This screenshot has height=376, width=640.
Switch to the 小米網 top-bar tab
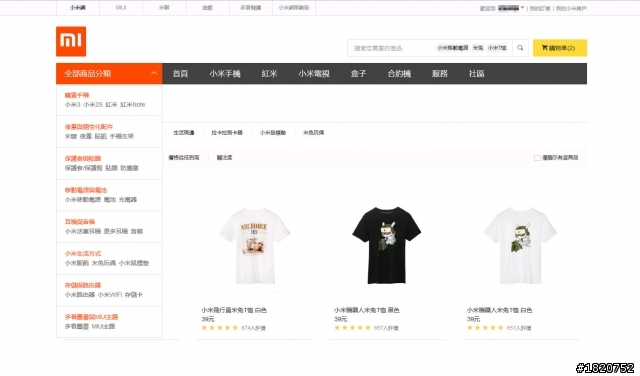click(78, 8)
